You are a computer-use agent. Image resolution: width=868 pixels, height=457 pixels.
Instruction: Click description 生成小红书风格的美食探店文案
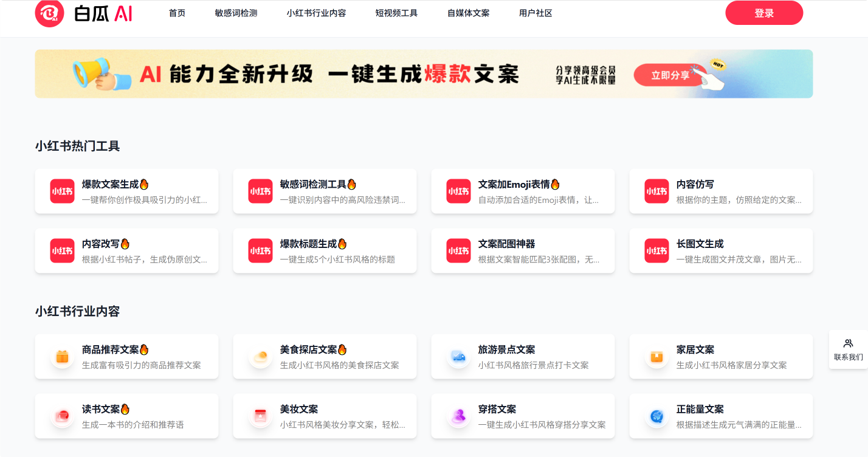coord(340,365)
